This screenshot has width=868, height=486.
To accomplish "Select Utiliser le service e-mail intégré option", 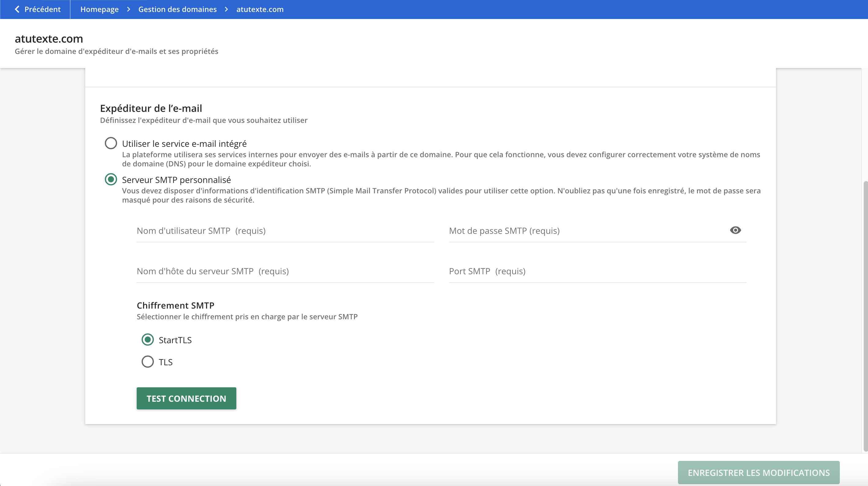I will pos(111,143).
